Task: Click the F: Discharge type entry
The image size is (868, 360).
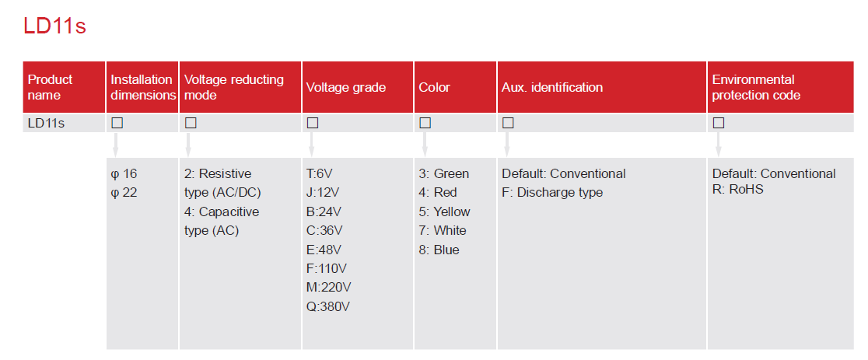Action: [x=552, y=192]
